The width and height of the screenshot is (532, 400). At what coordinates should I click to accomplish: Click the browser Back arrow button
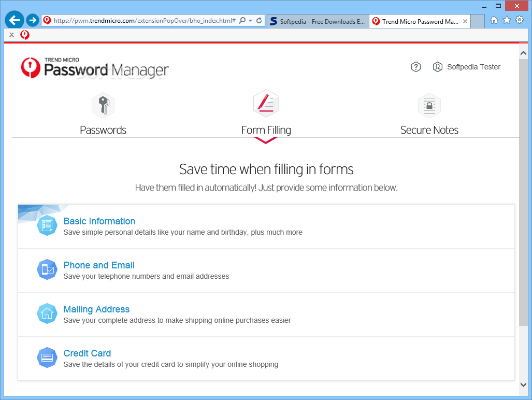(15, 20)
